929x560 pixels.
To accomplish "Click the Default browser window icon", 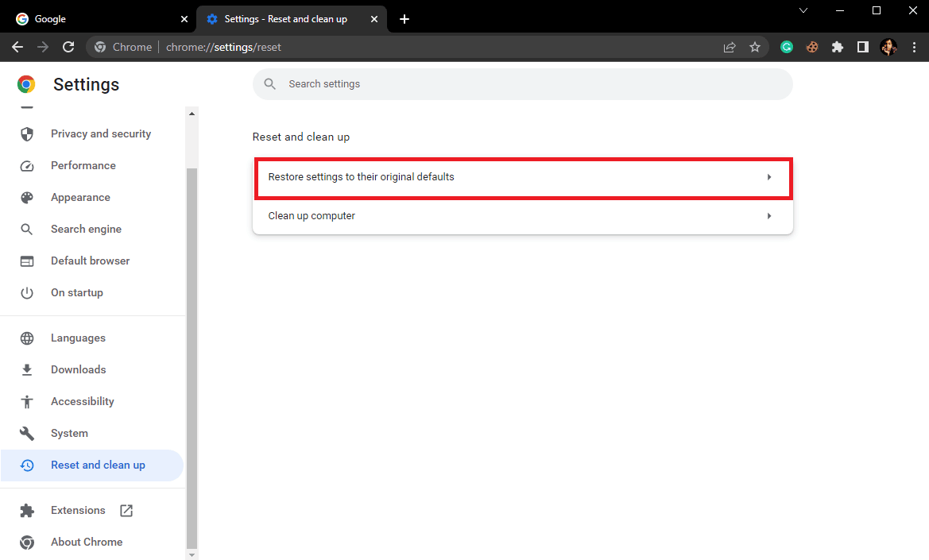I will [x=27, y=261].
